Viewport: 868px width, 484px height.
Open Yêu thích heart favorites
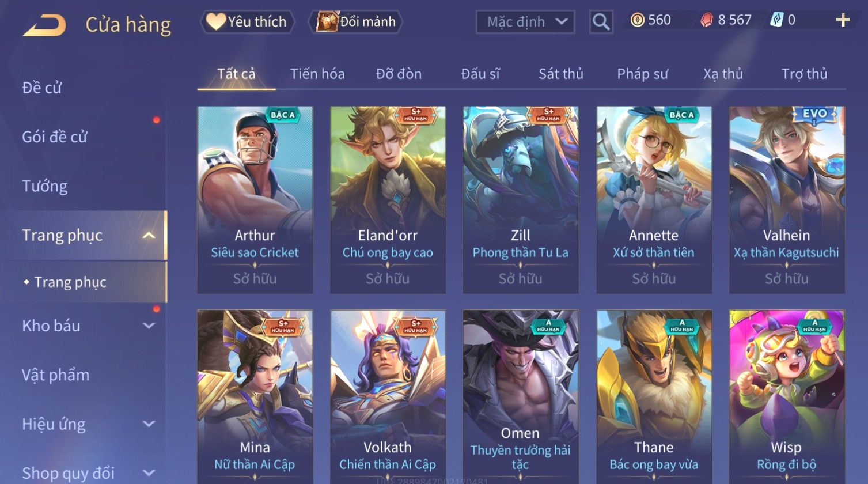[247, 22]
